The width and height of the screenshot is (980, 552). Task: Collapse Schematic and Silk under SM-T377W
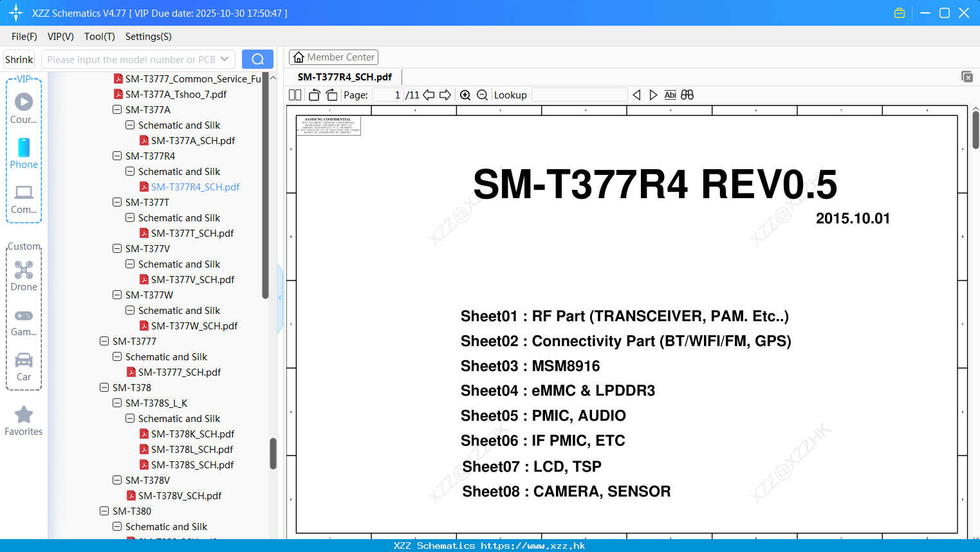click(130, 310)
